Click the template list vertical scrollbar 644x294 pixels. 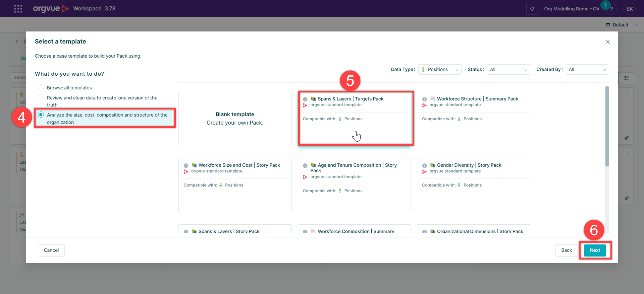(607, 127)
